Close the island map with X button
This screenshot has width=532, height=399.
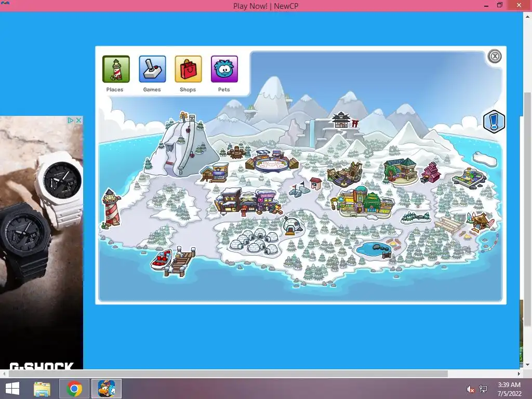click(x=495, y=56)
